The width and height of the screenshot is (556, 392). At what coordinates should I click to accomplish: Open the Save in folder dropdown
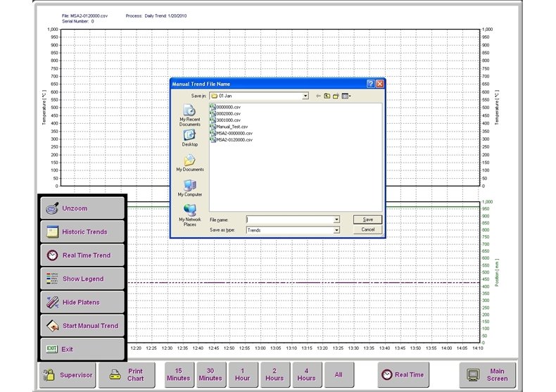click(305, 96)
